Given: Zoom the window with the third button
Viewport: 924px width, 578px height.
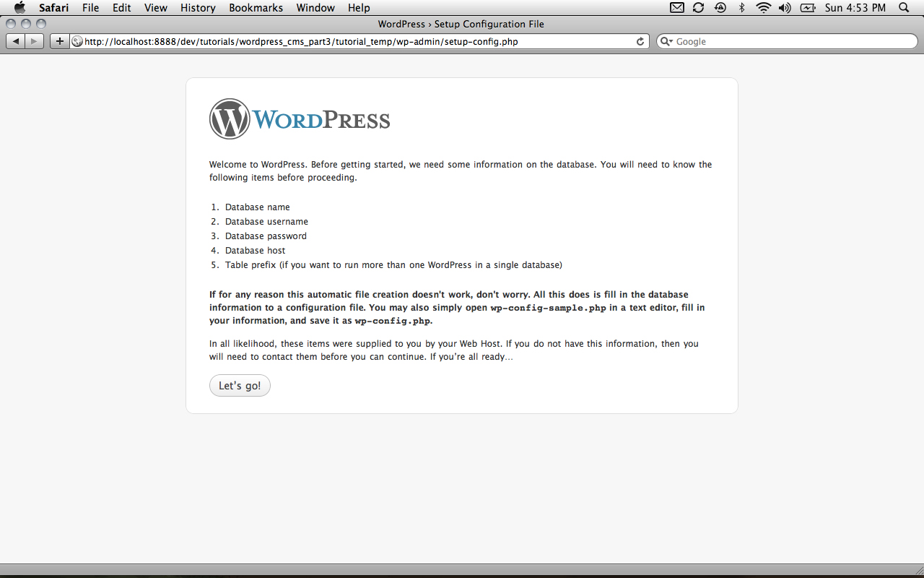Looking at the screenshot, I should 41,24.
